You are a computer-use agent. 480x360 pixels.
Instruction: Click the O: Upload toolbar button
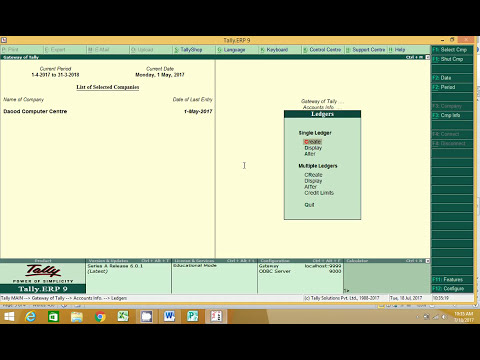151,50
